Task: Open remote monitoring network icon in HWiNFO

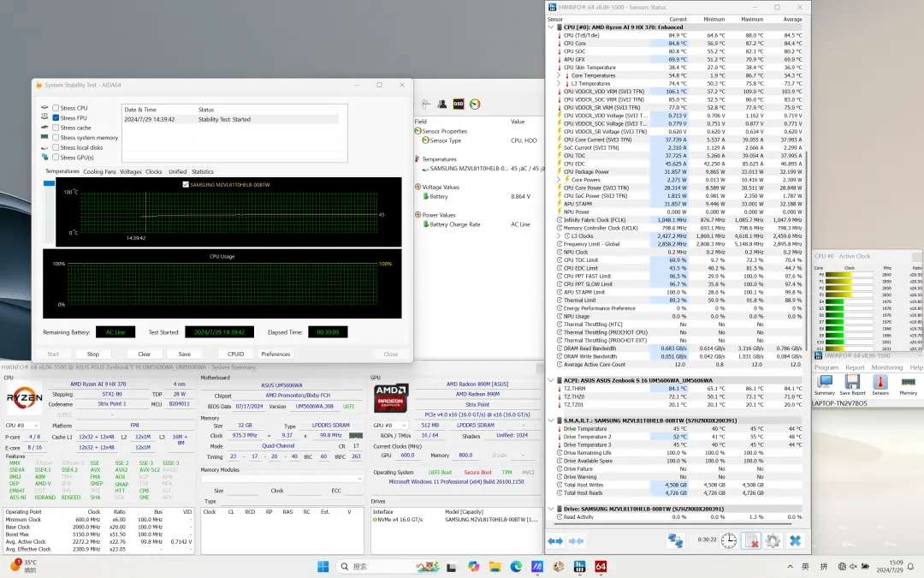Action: [x=675, y=540]
